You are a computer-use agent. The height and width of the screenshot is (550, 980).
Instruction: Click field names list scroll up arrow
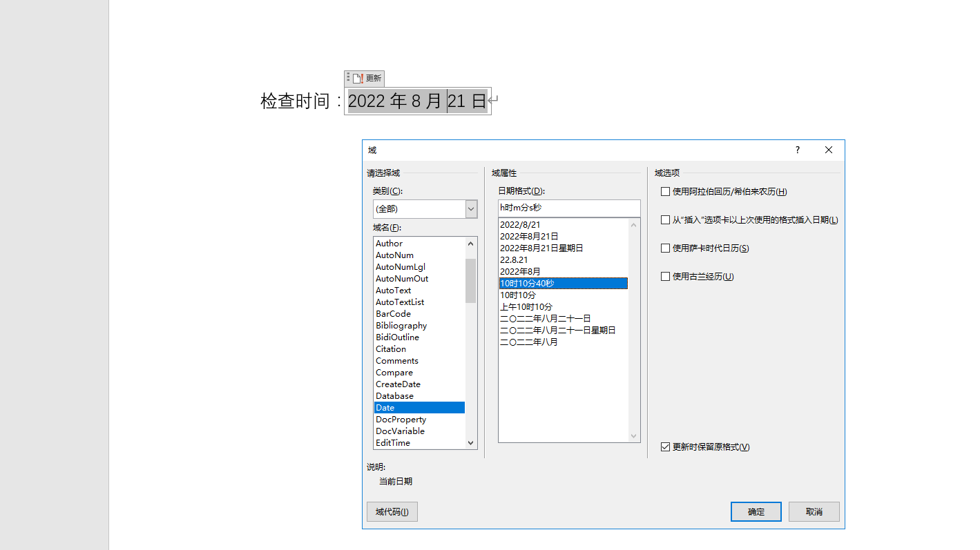(471, 243)
